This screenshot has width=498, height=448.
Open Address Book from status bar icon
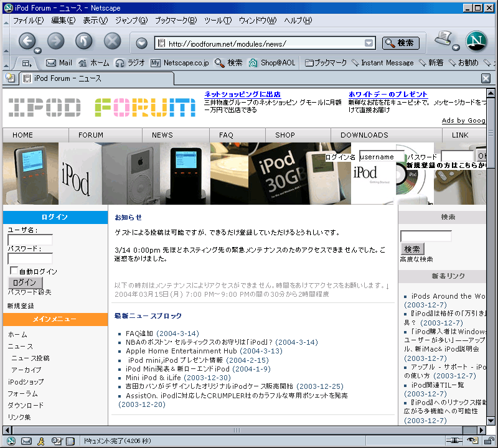coord(70,441)
